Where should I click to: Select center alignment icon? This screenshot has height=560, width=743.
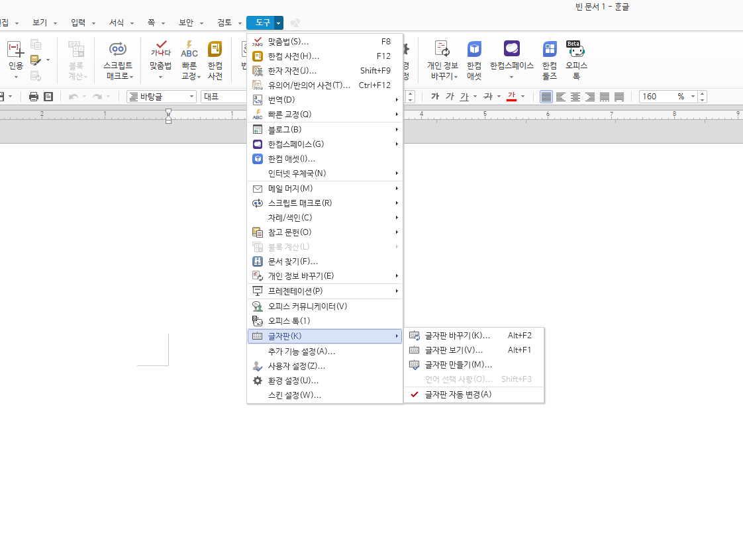[575, 97]
